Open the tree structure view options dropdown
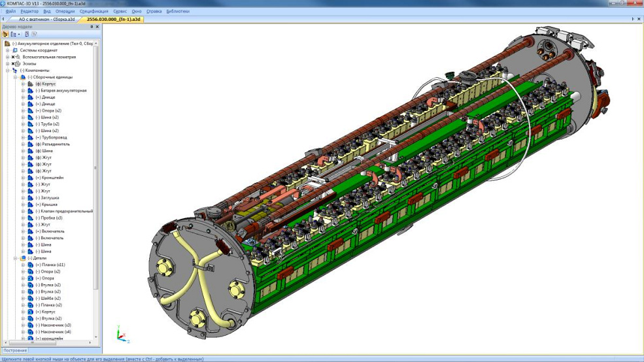Screen dimensions: 644x362 [x=14, y=34]
